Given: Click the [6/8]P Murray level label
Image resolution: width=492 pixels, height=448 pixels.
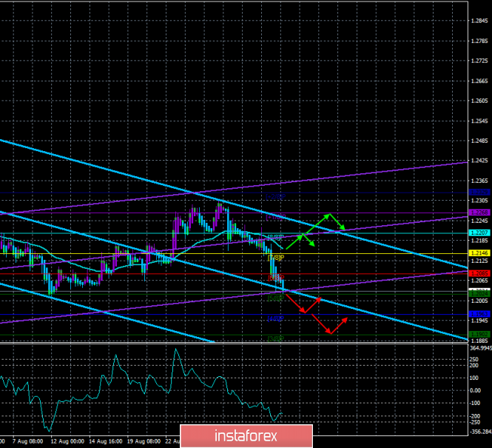Looking at the screenshot, I should click(276, 278).
